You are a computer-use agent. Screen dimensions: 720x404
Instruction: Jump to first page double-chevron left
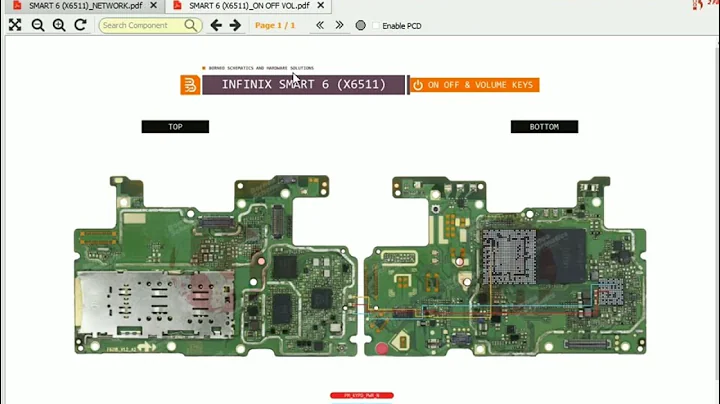click(x=320, y=25)
